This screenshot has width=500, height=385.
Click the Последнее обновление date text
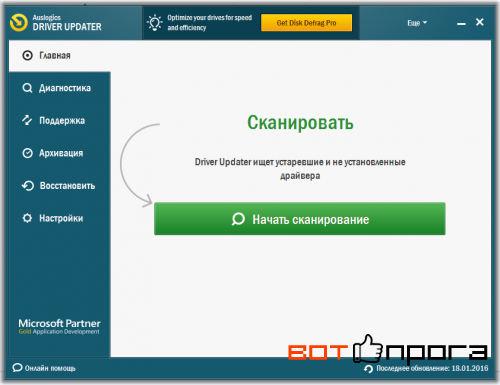point(432,368)
